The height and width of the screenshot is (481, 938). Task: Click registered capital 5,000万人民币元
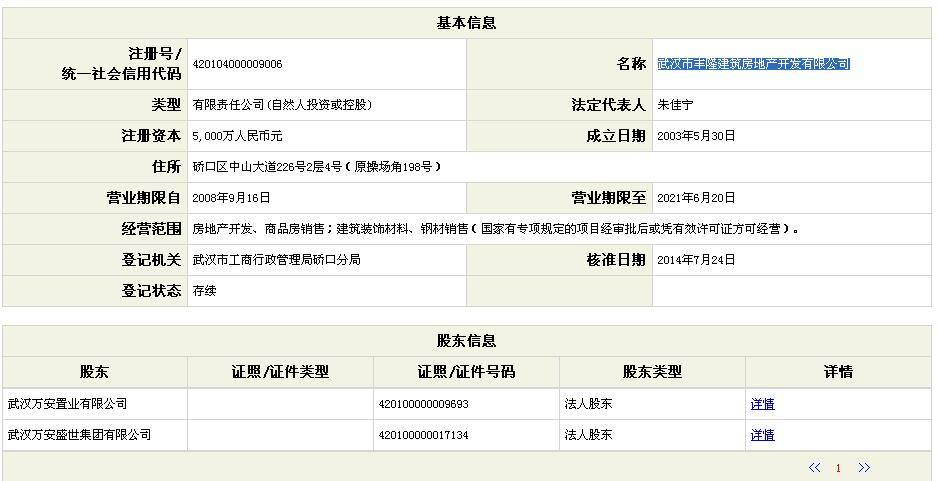[x=237, y=136]
